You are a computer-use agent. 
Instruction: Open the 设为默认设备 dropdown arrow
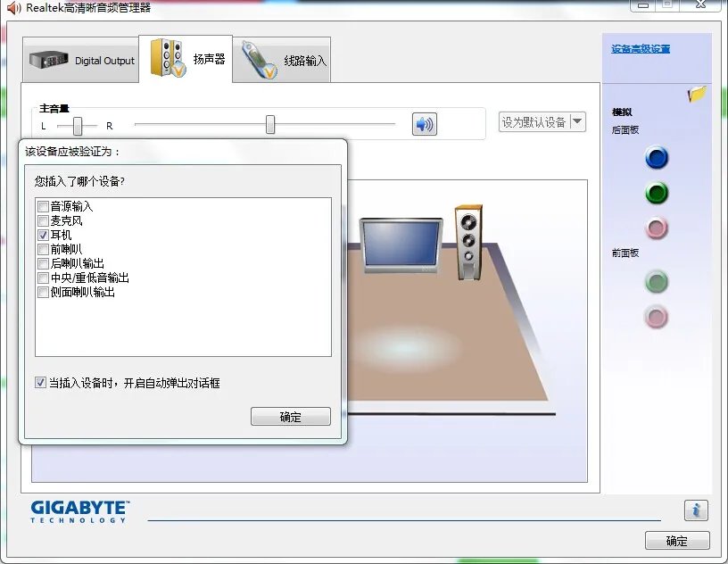pos(576,122)
